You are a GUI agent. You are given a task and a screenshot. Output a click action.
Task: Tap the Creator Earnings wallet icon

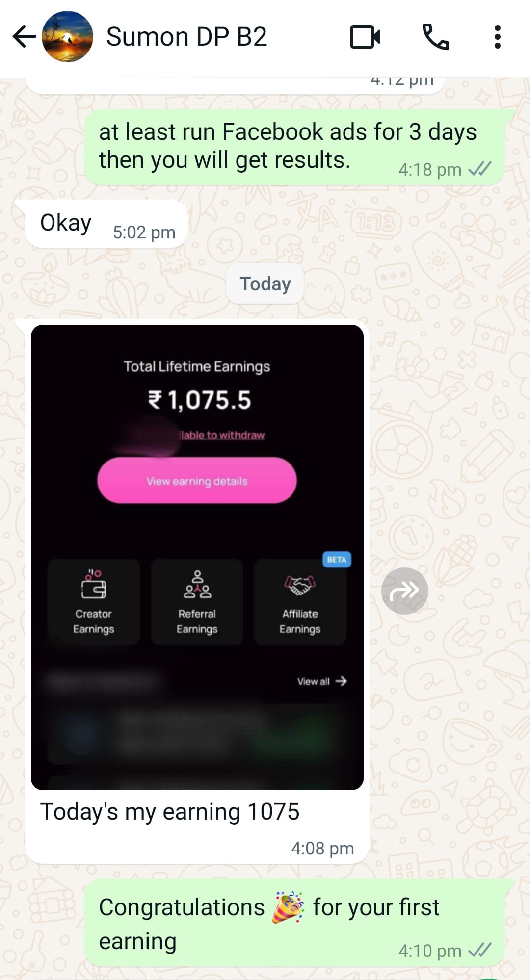94,584
